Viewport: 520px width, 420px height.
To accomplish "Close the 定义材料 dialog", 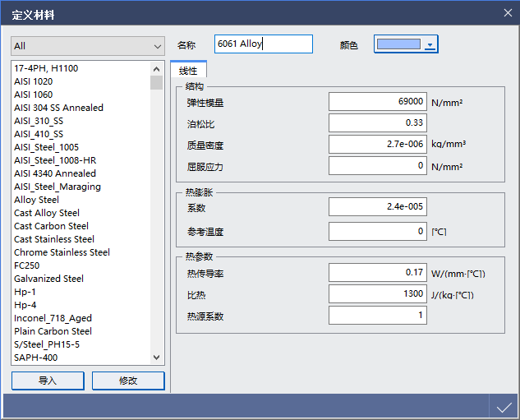I will [x=508, y=13].
